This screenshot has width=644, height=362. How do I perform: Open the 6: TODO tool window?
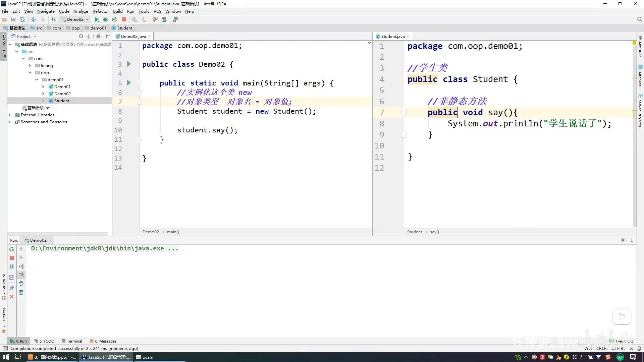point(44,341)
